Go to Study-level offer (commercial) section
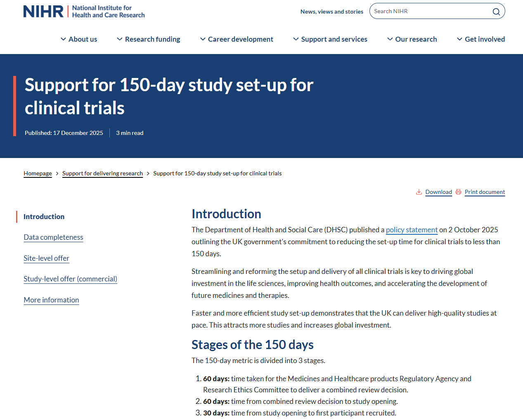The height and width of the screenshot is (420, 523). click(70, 279)
